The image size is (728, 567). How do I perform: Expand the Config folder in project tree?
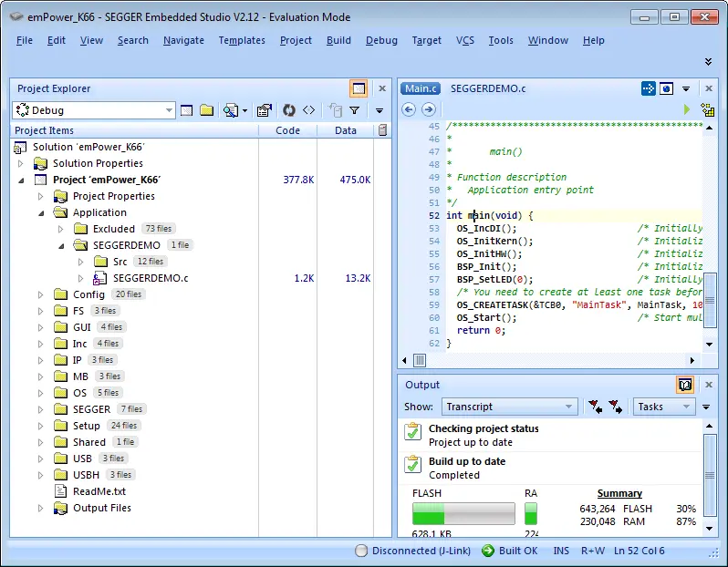pos(40,294)
